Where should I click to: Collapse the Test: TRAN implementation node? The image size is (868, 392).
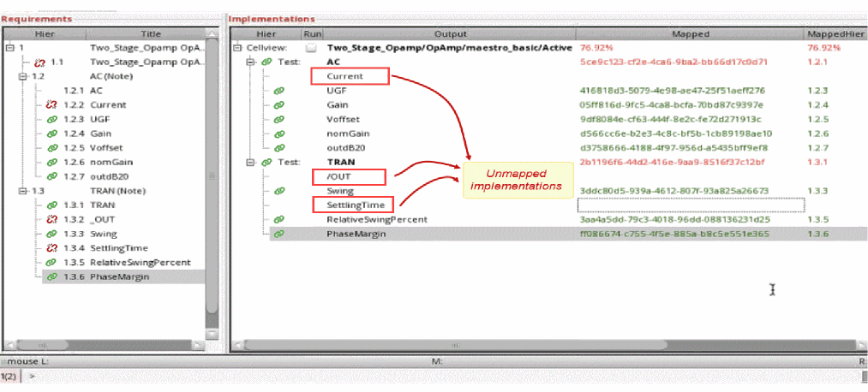250,163
